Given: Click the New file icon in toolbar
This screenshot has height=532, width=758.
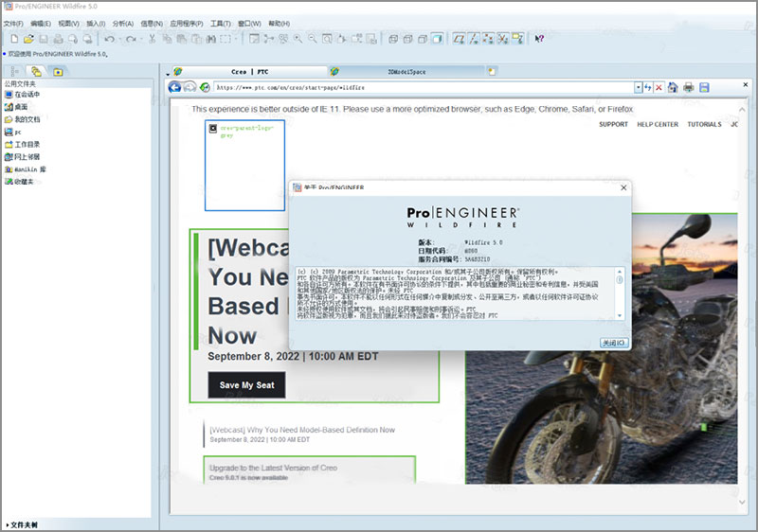Looking at the screenshot, I should pyautogui.click(x=13, y=39).
